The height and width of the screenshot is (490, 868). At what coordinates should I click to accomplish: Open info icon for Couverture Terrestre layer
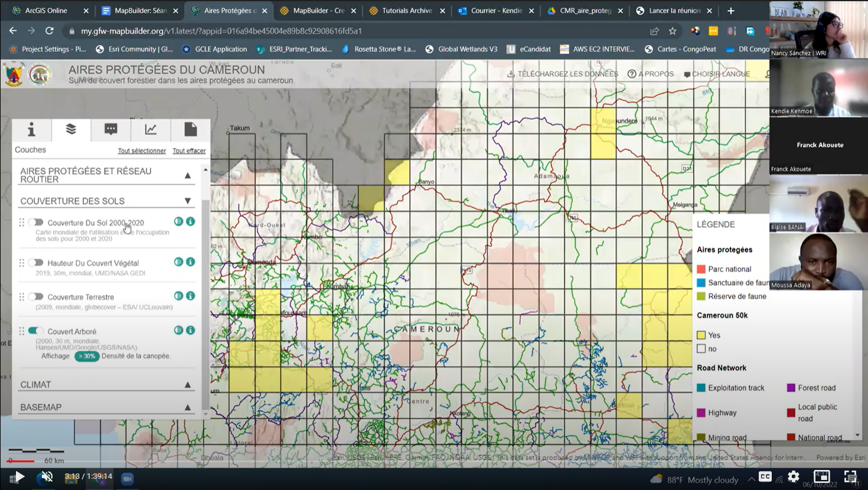pyautogui.click(x=190, y=295)
